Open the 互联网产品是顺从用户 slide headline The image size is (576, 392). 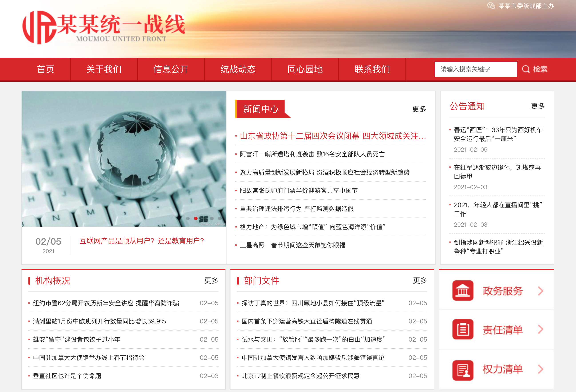pyautogui.click(x=142, y=241)
